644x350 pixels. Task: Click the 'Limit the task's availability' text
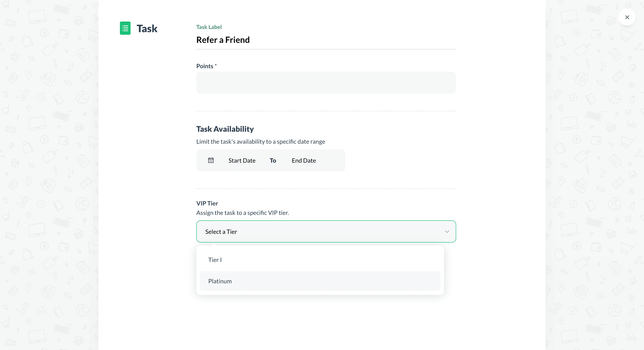(x=260, y=142)
